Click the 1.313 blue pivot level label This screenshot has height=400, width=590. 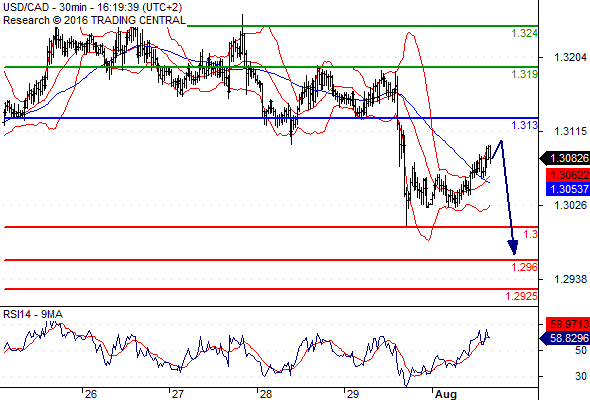click(x=525, y=125)
